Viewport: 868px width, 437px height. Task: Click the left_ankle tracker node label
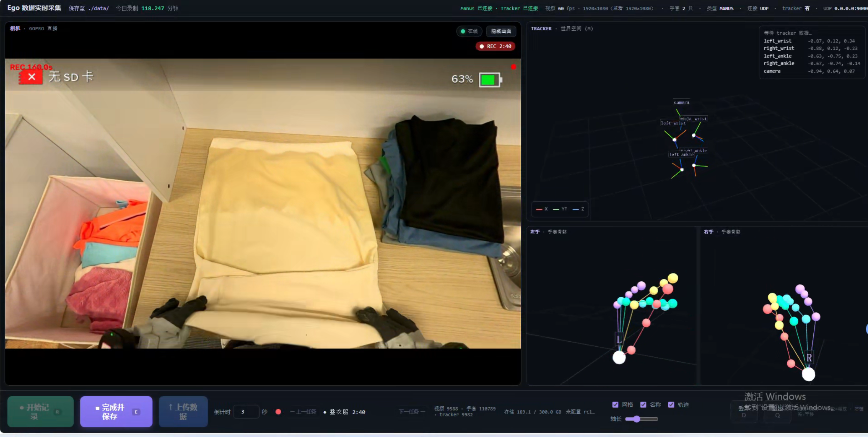[x=681, y=155]
